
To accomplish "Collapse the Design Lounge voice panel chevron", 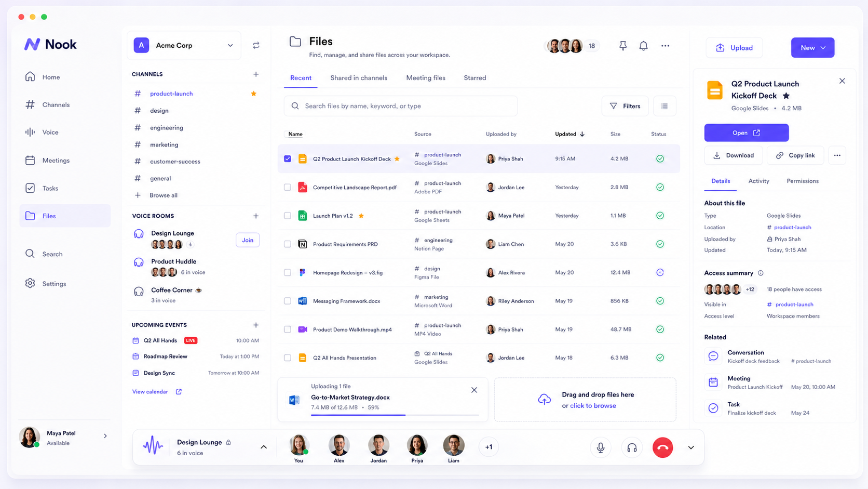I will point(264,447).
